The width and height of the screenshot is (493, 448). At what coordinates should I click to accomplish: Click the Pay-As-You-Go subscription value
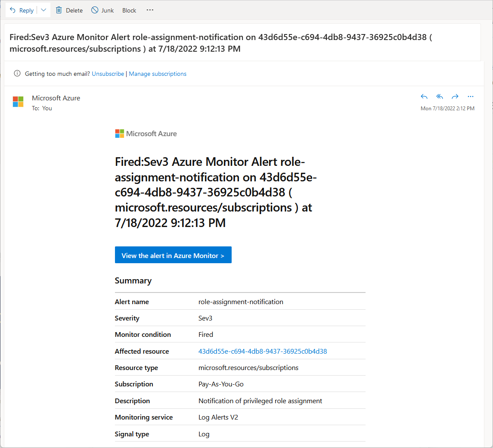click(x=221, y=384)
